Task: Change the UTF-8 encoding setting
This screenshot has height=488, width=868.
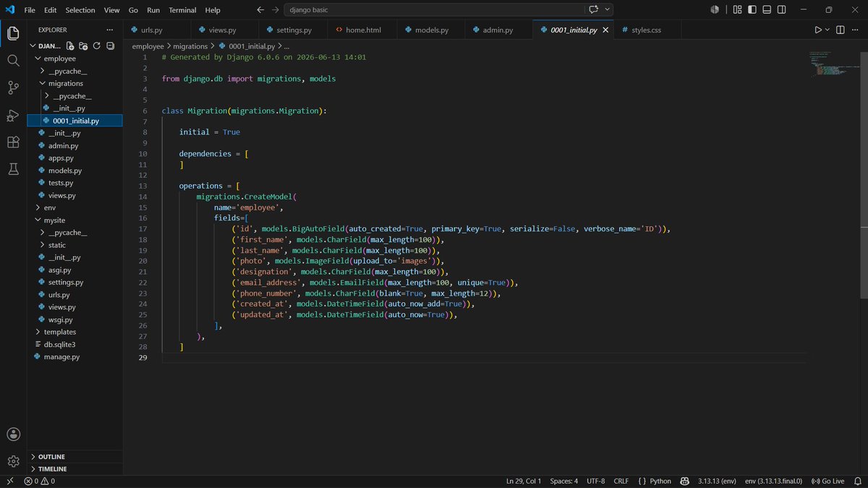Action: [596, 481]
